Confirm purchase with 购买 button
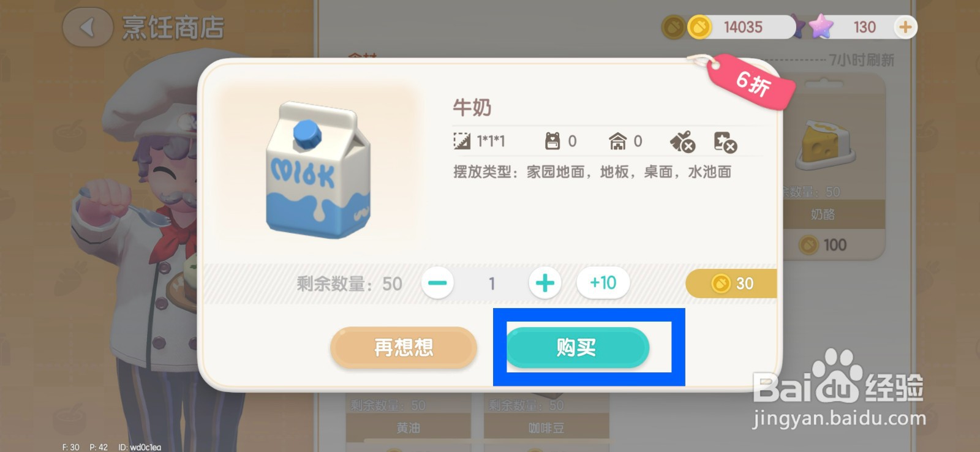 pos(577,348)
